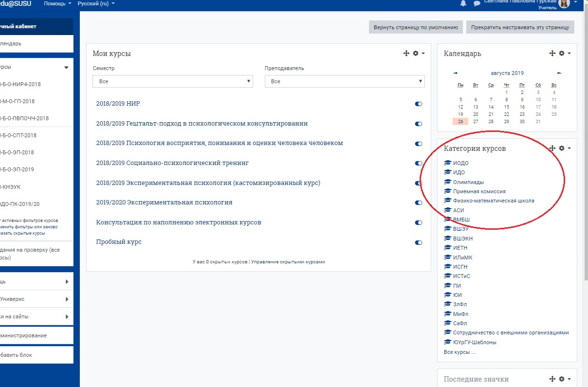Toggle the Пробный курс switch
588x387 pixels.
coord(418,242)
